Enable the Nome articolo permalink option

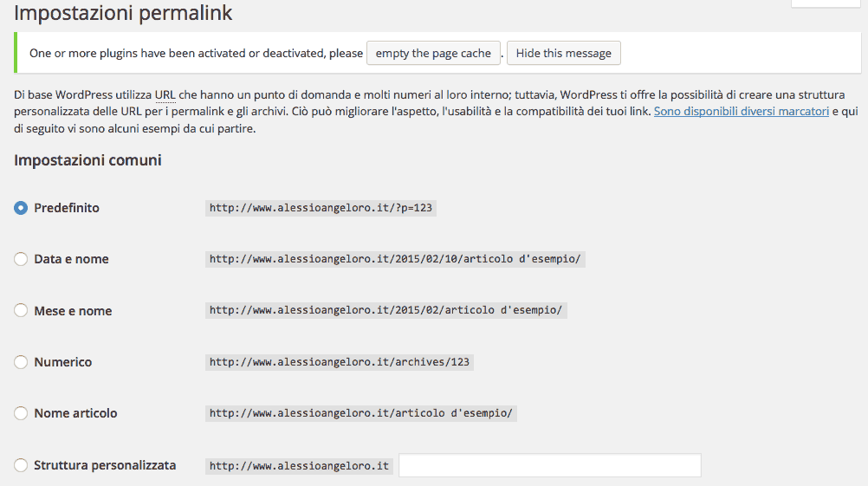click(21, 413)
